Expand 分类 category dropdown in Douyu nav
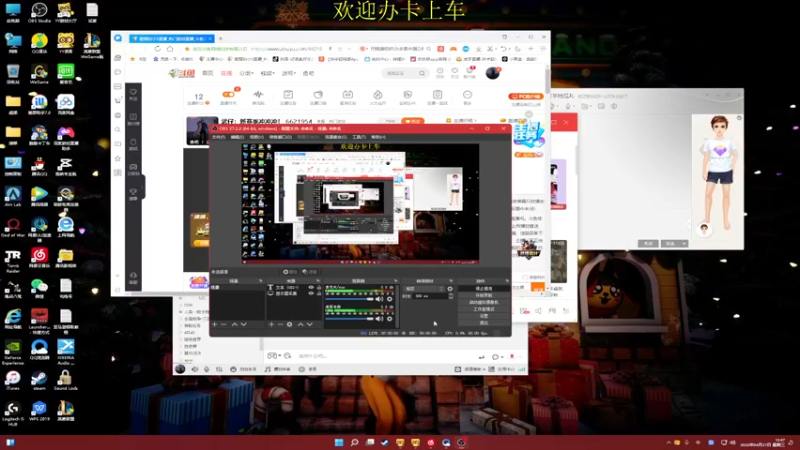The width and height of the screenshot is (800, 450). 246,73
